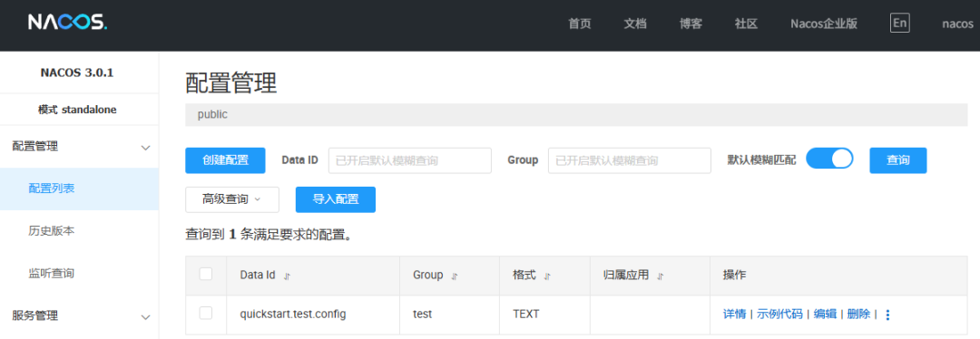Click the 模式 standalone label
Viewport: 980px width, 339px height.
77,110
